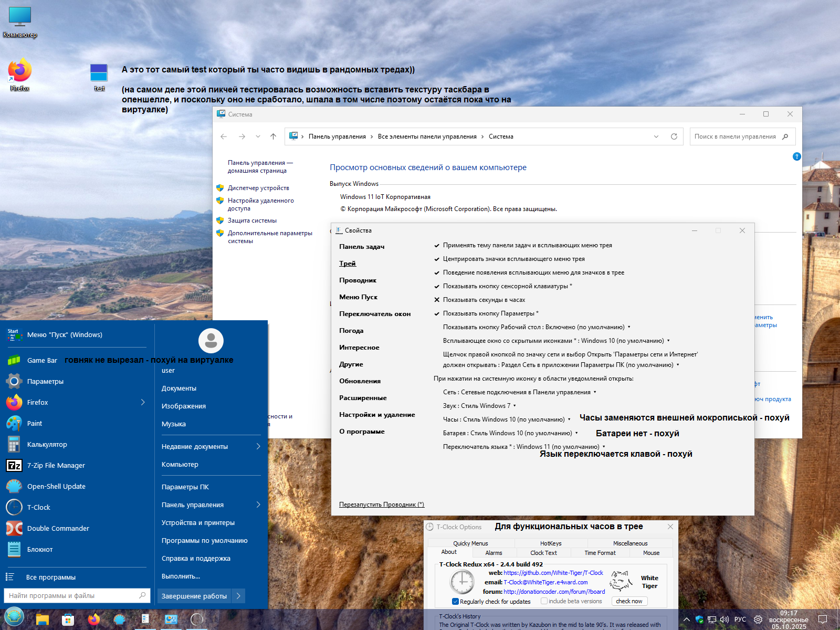Expand the Firefox submenu in the Start menu
840x630 pixels.
[143, 402]
